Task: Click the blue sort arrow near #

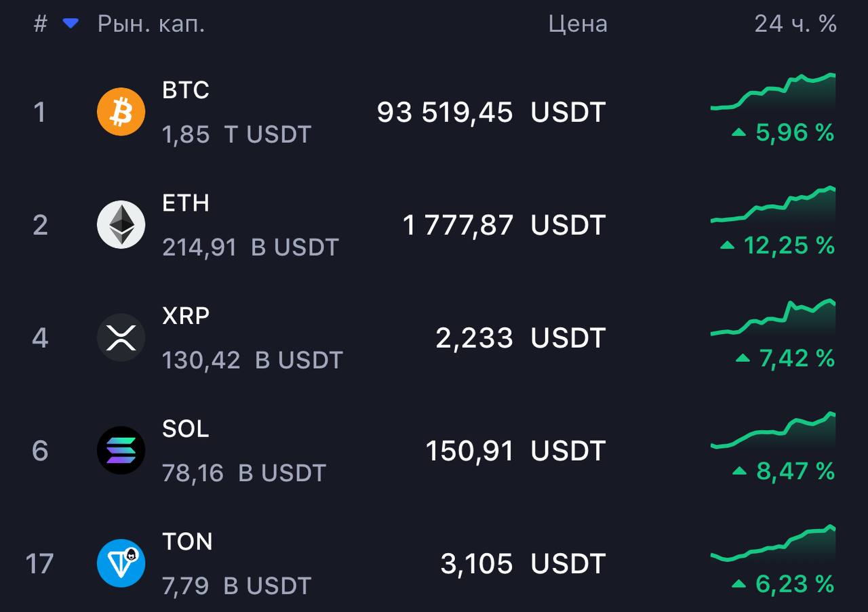Action: tap(71, 24)
